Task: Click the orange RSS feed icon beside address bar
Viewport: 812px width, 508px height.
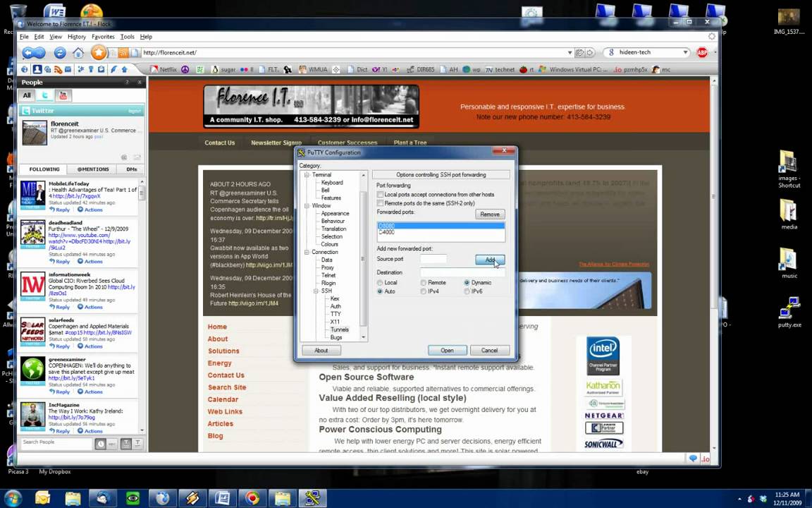Action: (x=123, y=52)
